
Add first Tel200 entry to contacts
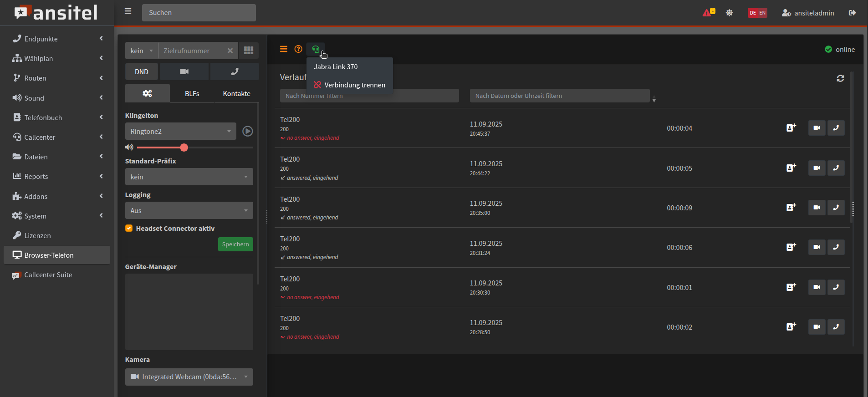click(791, 128)
